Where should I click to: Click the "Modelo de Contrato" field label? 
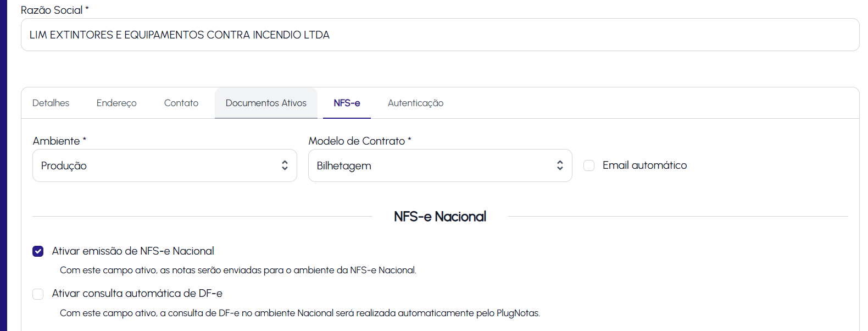tap(357, 141)
